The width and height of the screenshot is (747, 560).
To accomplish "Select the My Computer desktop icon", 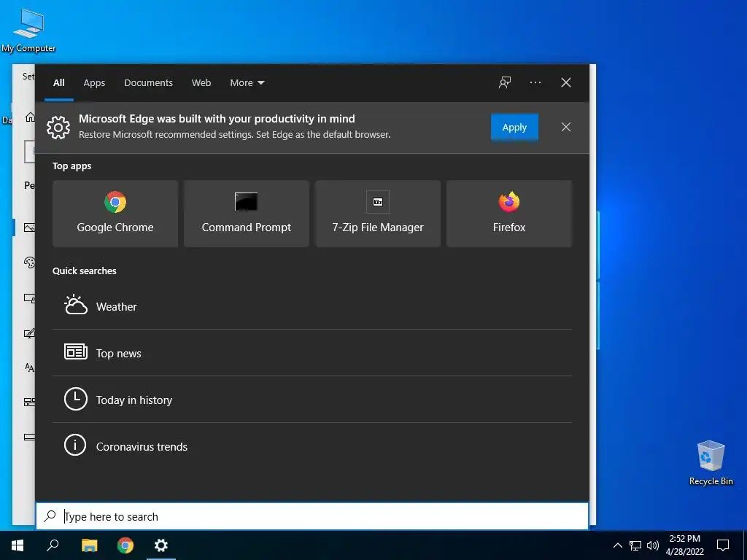I will click(28, 30).
